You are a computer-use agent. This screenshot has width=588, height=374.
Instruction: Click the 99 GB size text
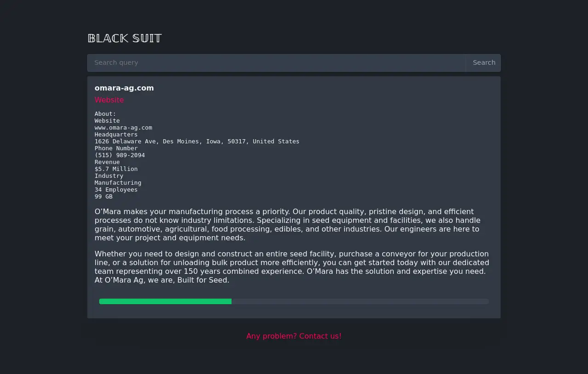[x=103, y=197]
